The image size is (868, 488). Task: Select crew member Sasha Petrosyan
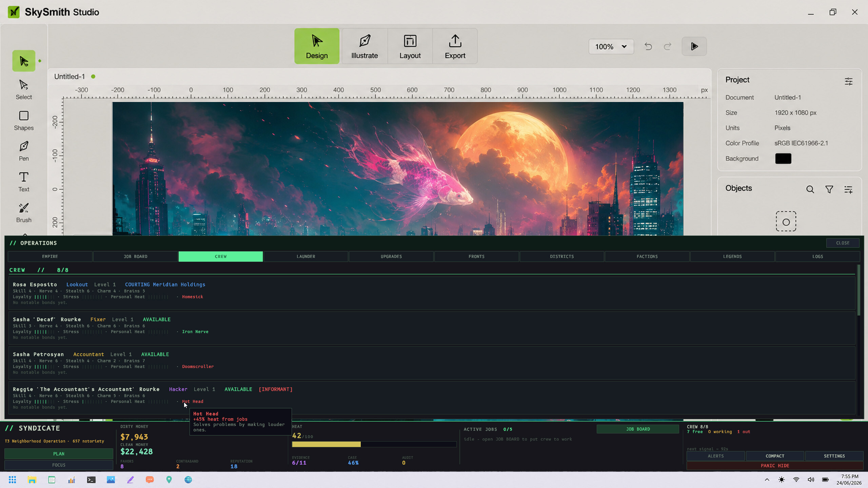click(x=432, y=363)
